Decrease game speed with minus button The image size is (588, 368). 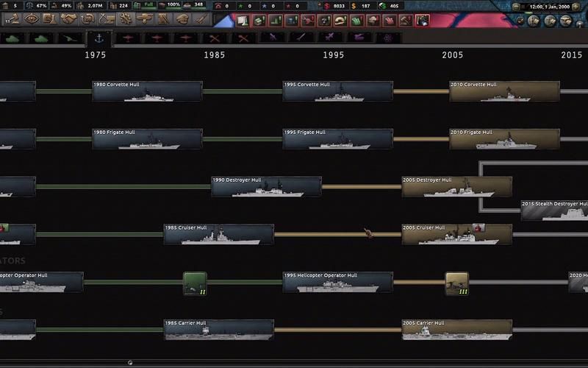pos(517,7)
